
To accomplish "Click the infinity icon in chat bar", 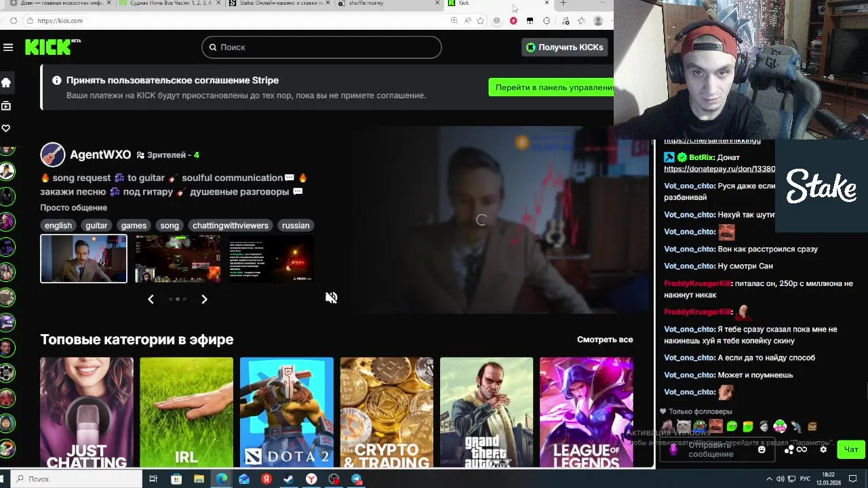I will click(802, 449).
